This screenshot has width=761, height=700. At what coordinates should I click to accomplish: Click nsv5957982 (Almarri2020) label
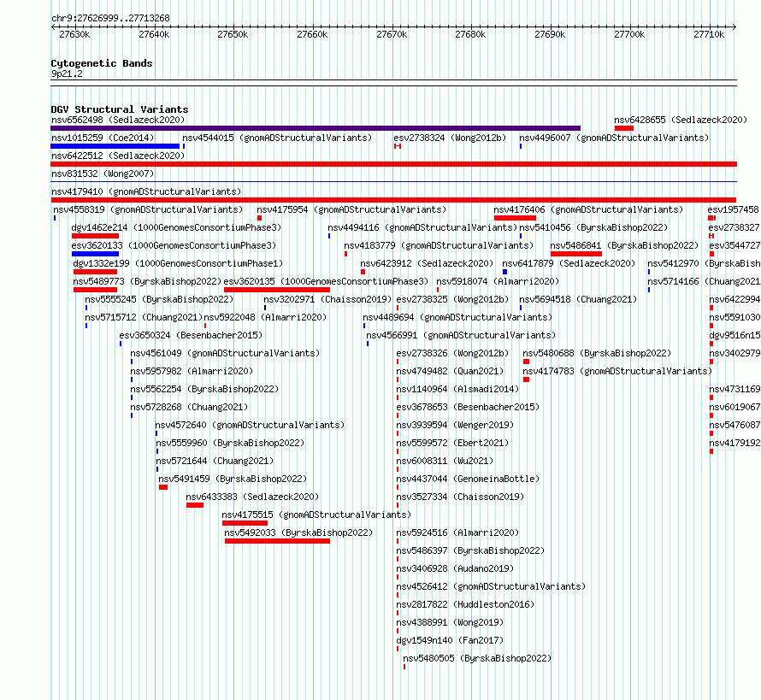pyautogui.click(x=192, y=371)
